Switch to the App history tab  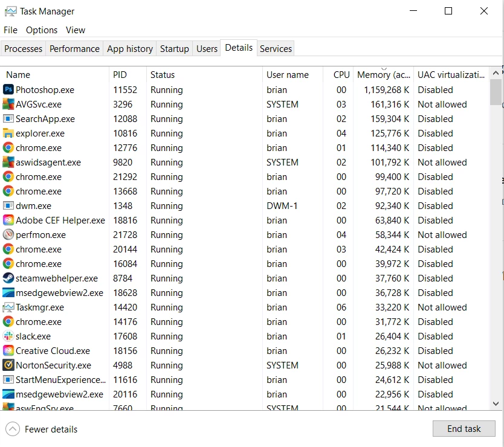pos(130,49)
